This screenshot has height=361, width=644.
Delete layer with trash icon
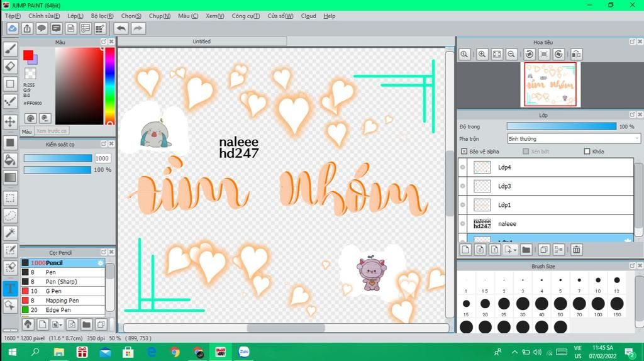[x=577, y=249]
